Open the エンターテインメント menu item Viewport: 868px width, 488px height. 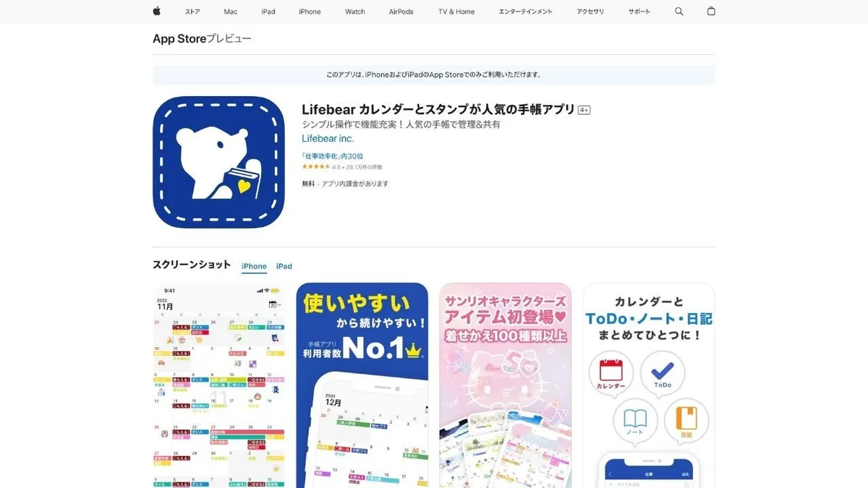pos(526,12)
